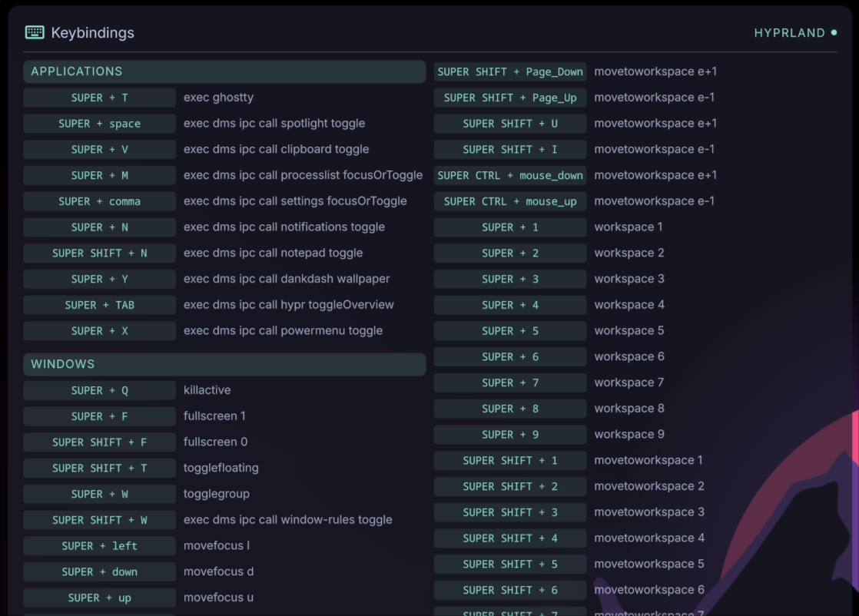Click SUPER SHIFT + Page_Down key chip
The height and width of the screenshot is (616, 859).
tap(510, 71)
